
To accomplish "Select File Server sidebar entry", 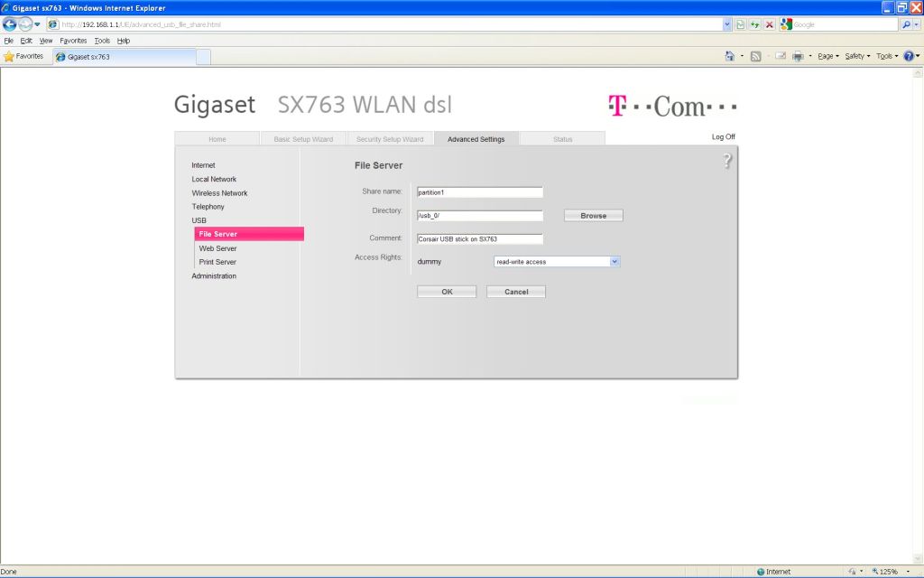I will coord(249,234).
